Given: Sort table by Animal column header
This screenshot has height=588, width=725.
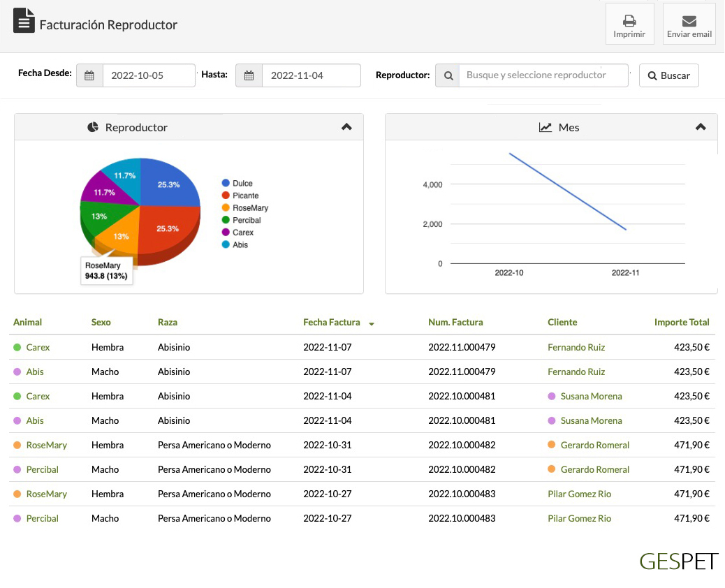Looking at the screenshot, I should coord(28,323).
